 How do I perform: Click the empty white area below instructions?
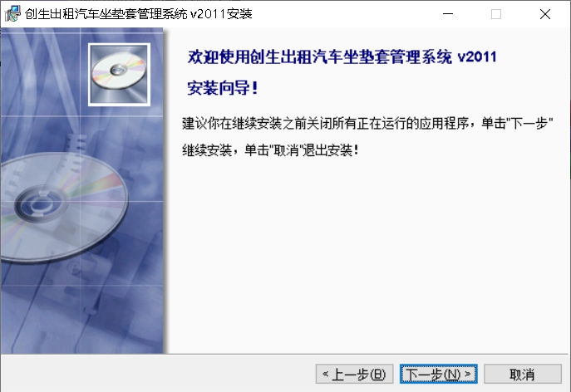pos(368,255)
